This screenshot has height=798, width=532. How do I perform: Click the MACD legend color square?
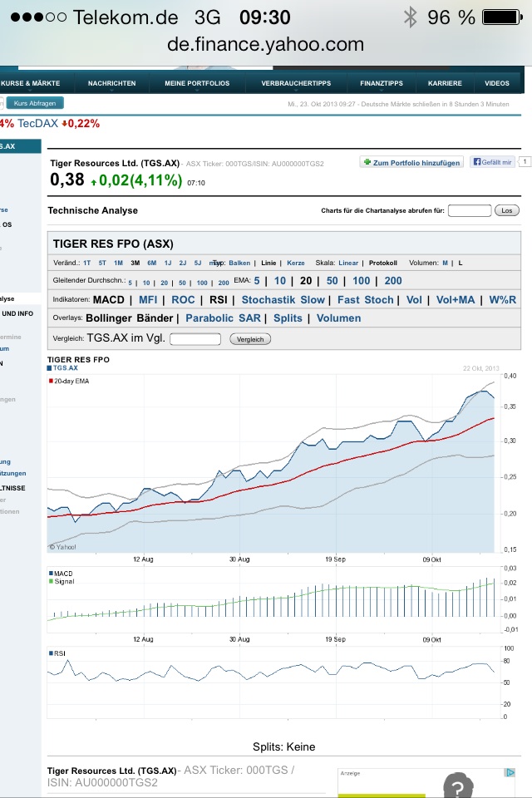pos(52,573)
